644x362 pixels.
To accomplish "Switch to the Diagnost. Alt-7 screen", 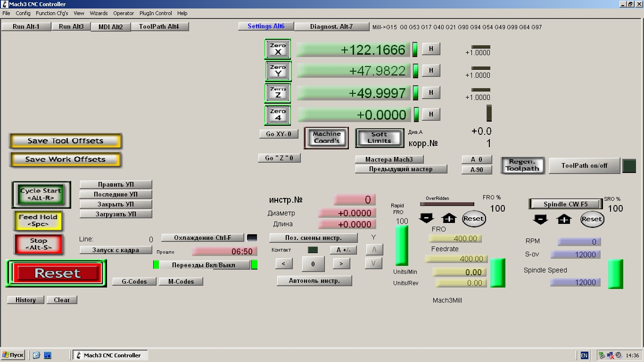I will click(x=331, y=27).
